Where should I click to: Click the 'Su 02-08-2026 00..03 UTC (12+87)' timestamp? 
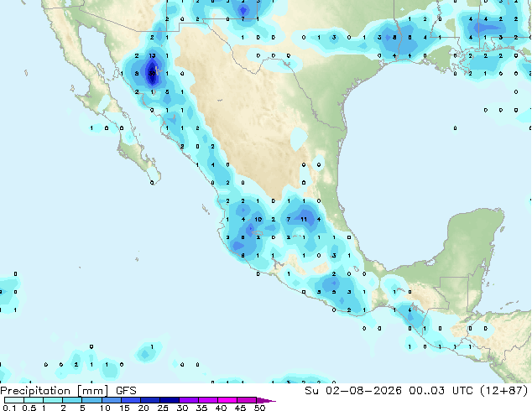pos(416,391)
